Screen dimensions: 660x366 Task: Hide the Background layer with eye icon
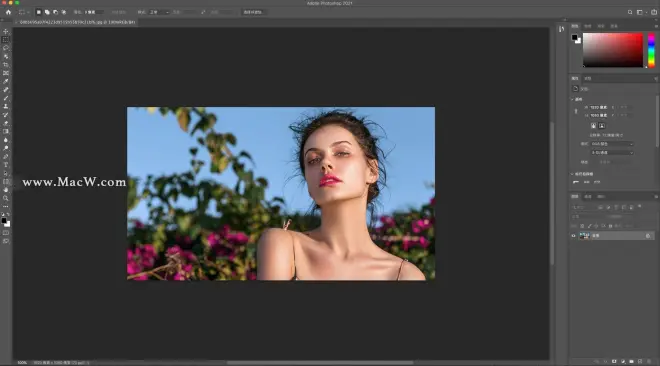pyautogui.click(x=573, y=236)
